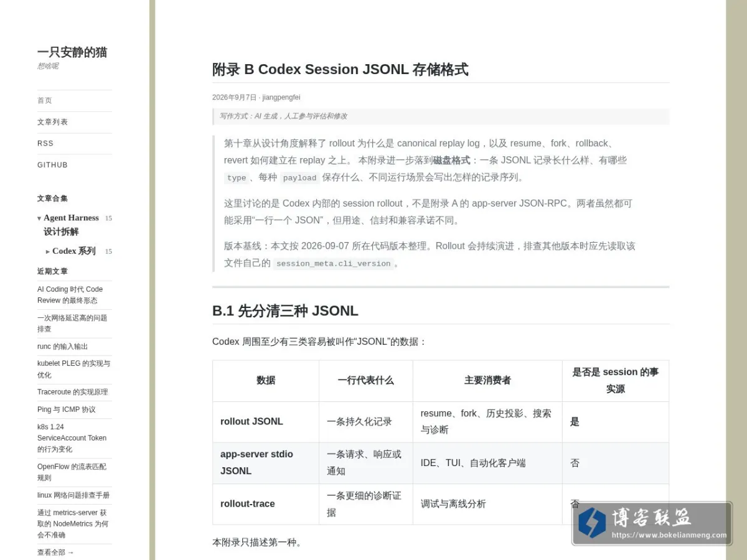Open post kubelet PLEG 的实现与优化

pyautogui.click(x=73, y=369)
